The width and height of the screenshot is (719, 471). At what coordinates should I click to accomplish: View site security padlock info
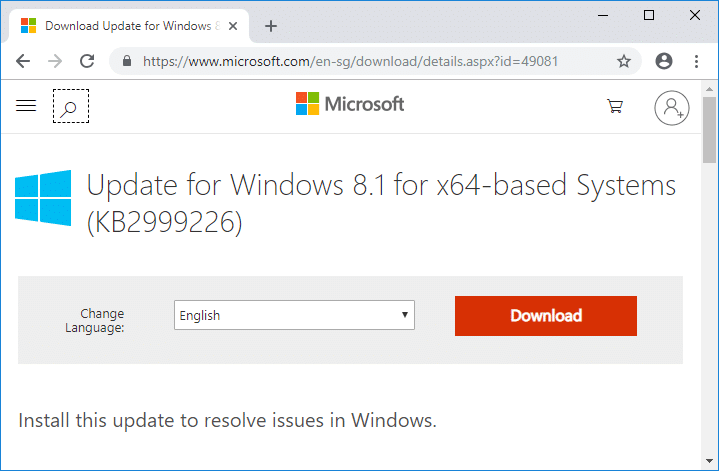tap(127, 61)
